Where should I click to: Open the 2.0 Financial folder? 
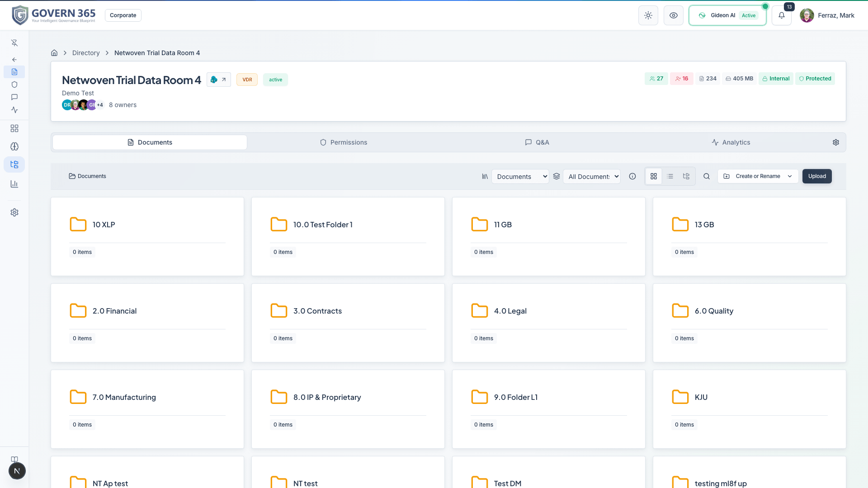click(147, 323)
